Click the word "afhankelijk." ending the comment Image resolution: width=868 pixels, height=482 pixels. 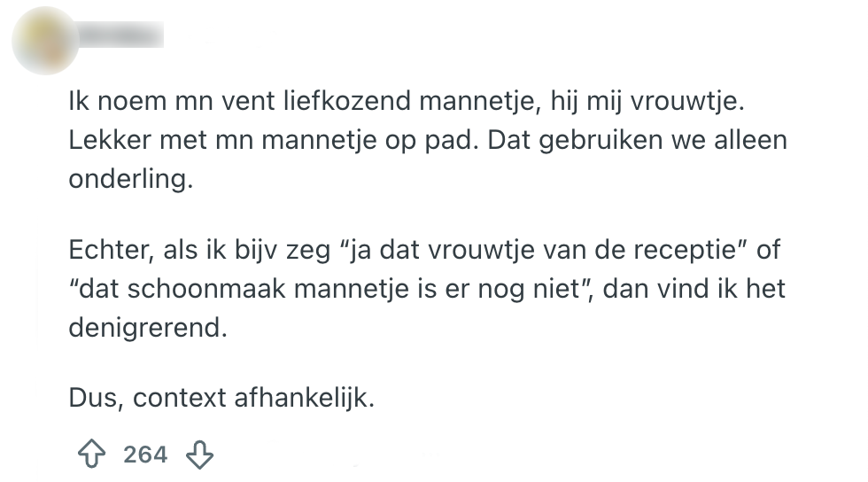tap(306, 398)
